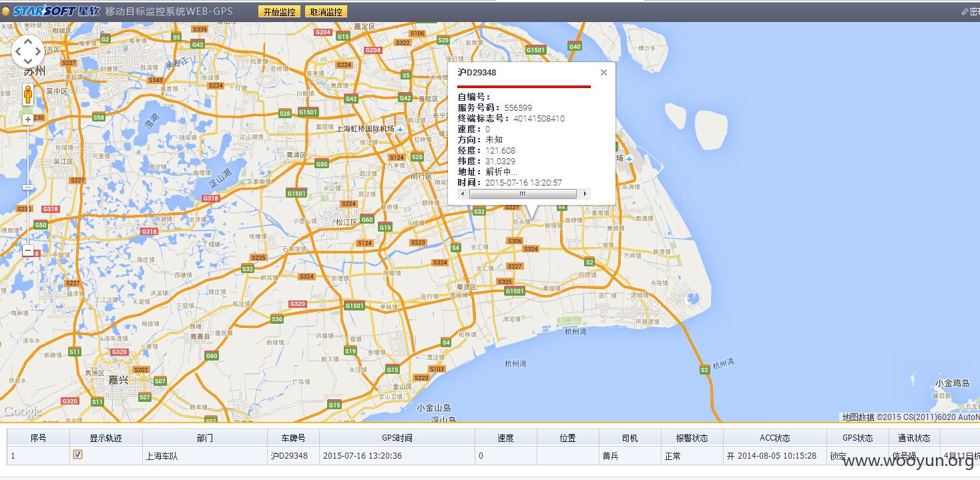The height and width of the screenshot is (480, 980).
Task: Click the 部门 column header
Action: point(205,438)
